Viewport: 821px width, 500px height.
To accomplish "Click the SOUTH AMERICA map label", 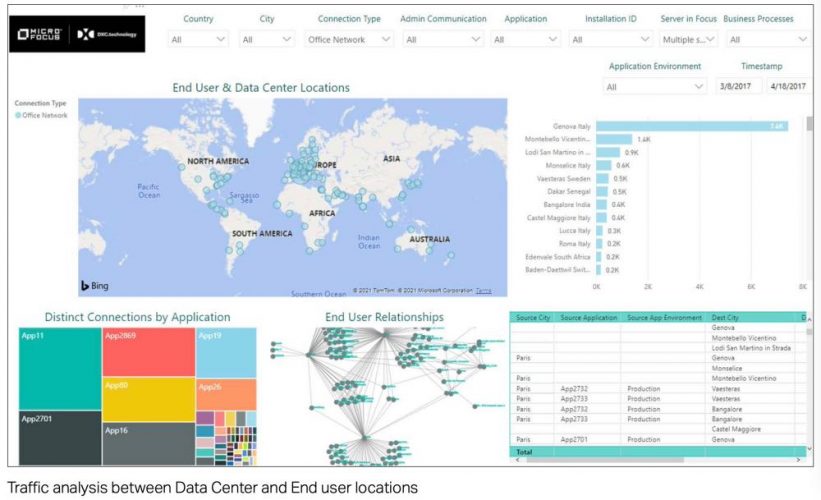I will [x=262, y=234].
